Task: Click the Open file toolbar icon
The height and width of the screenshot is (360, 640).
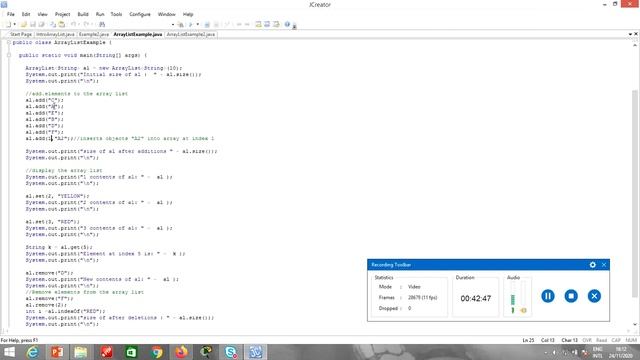Action: (24, 24)
